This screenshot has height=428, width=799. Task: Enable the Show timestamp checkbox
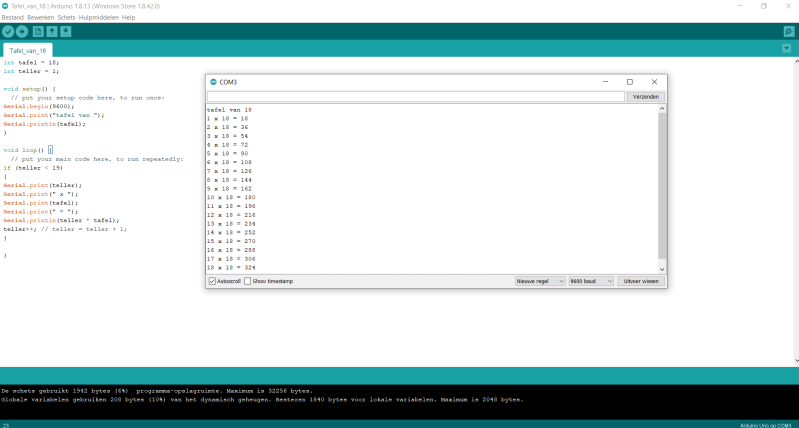point(248,282)
